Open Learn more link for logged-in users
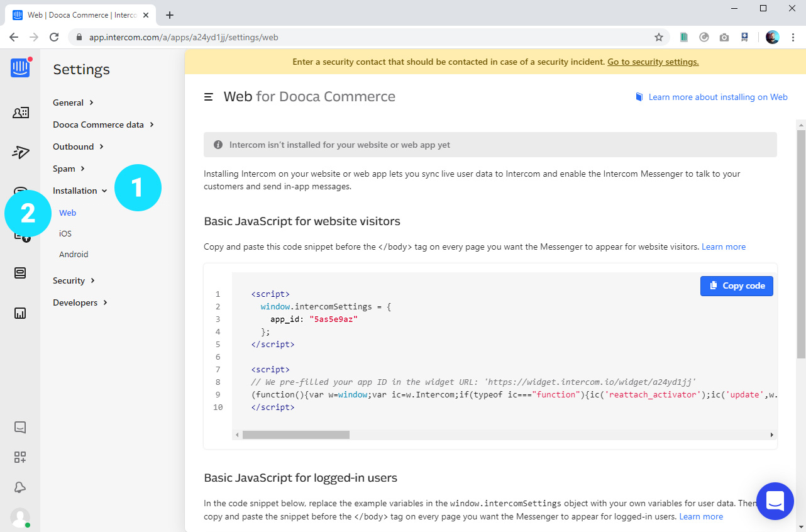The height and width of the screenshot is (532, 806). 701,516
